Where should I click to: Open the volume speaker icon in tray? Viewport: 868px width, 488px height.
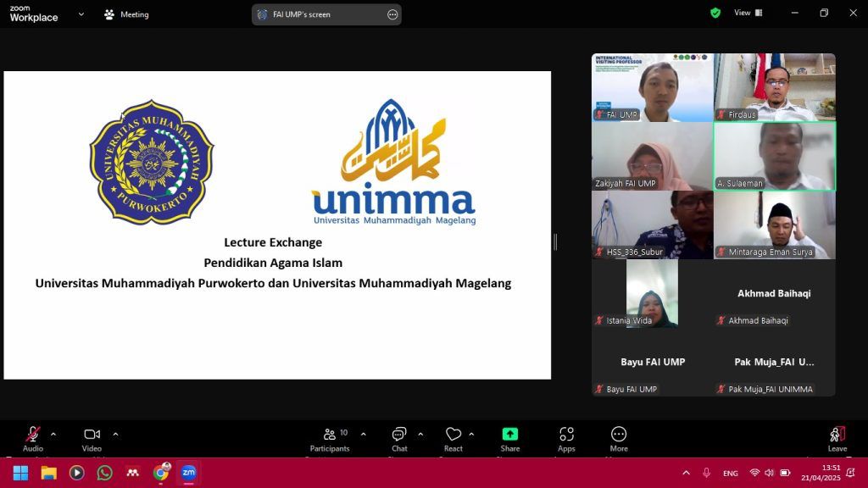click(769, 473)
